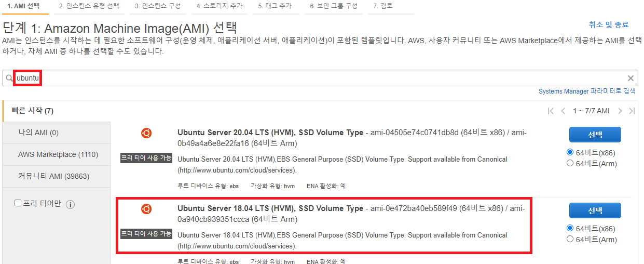
Task: Select the Ubuntu Server 20.04 AMI button
Action: (x=595, y=135)
